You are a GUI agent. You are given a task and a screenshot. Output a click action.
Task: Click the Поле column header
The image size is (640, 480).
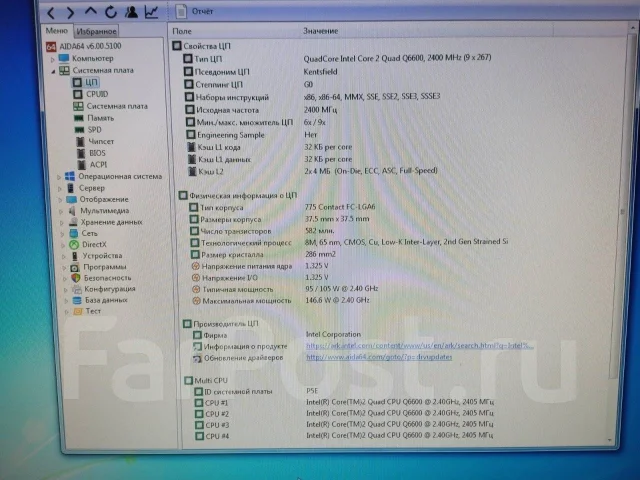182,31
